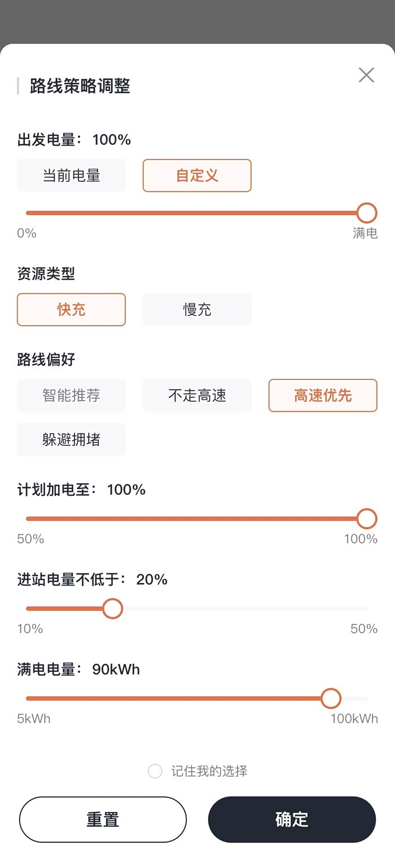Click the middle of the 出发电量 slider track
The width and height of the screenshot is (395, 868).
pos(196,213)
